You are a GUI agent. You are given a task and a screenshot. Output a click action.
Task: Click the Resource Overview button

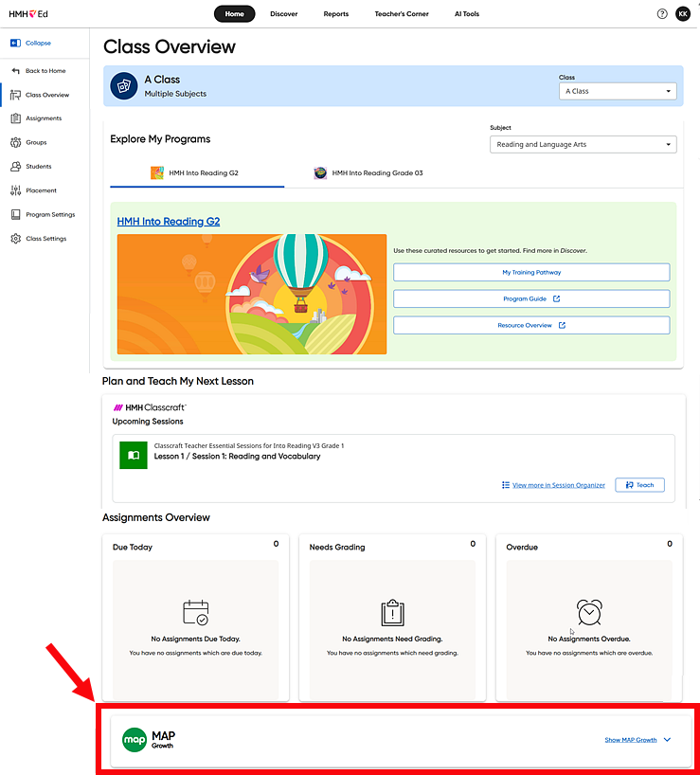tap(531, 325)
